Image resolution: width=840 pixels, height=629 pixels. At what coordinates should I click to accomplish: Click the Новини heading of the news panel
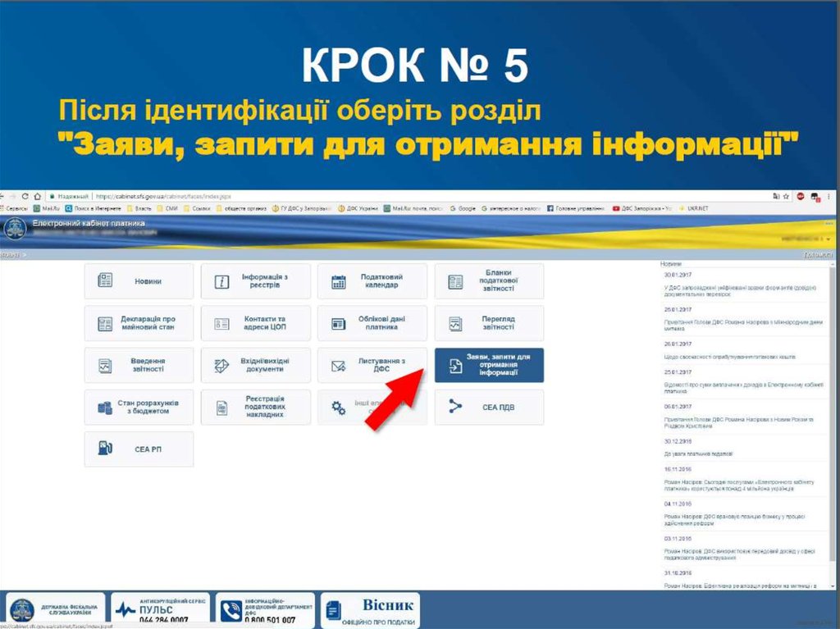pos(671,264)
